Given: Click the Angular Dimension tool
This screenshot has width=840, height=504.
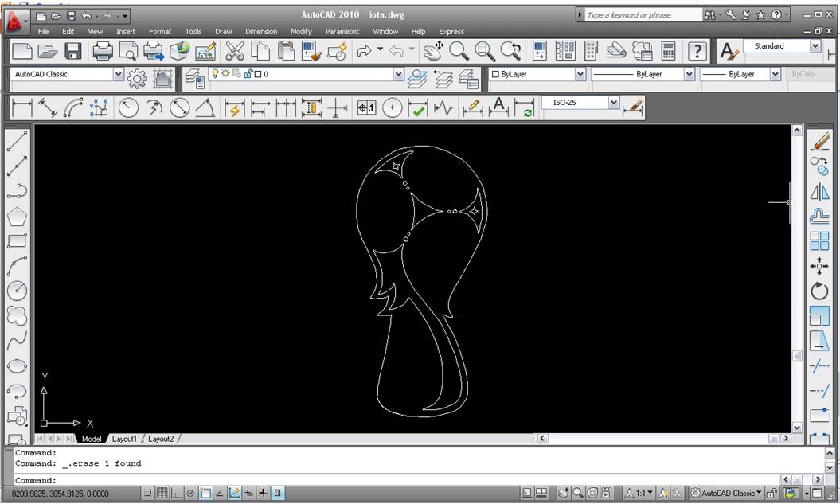Looking at the screenshot, I should 205,107.
